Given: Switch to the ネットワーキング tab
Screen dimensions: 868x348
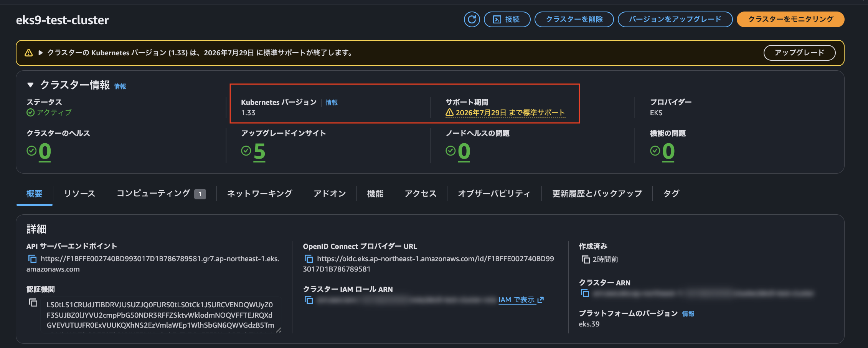Looking at the screenshot, I should pos(260,194).
